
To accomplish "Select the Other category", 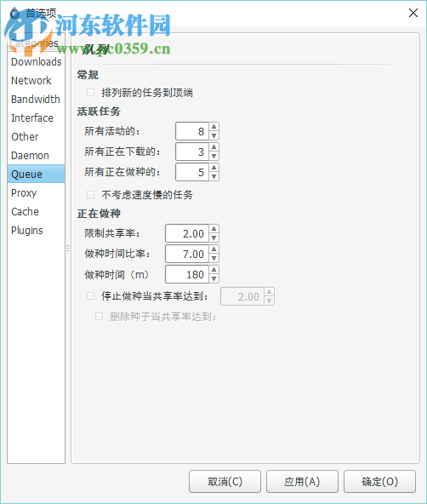I will pos(36,136).
